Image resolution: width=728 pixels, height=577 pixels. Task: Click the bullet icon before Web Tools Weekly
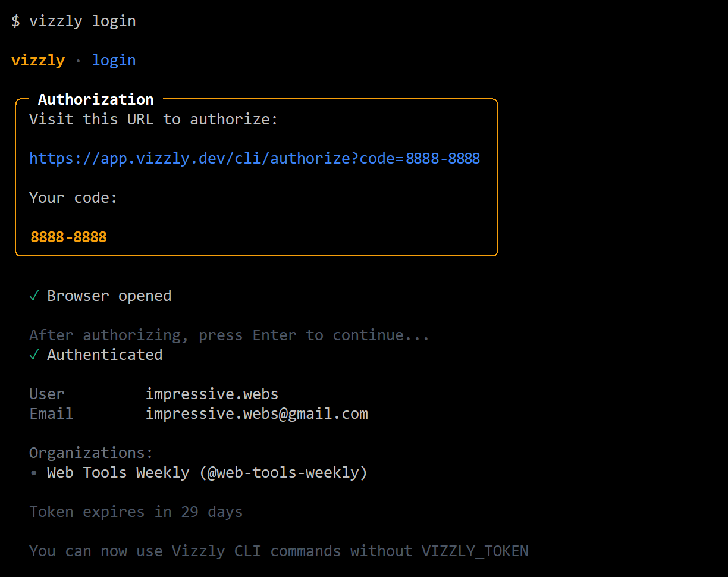(34, 472)
